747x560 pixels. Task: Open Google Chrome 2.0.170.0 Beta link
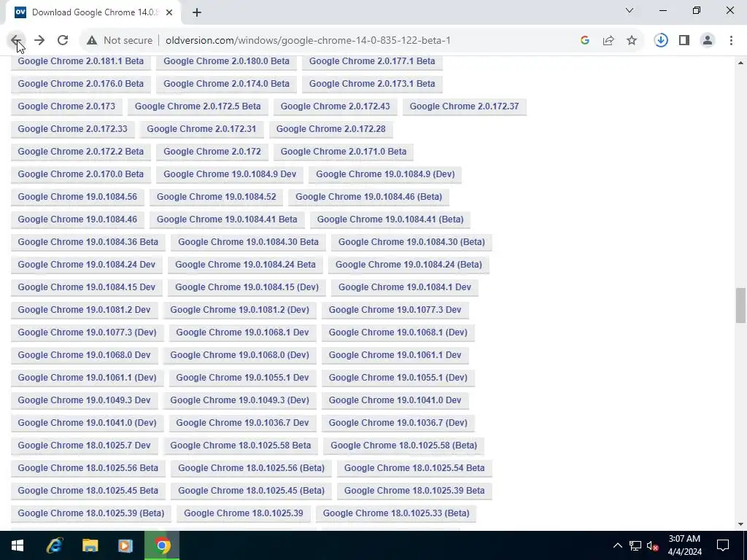80,174
